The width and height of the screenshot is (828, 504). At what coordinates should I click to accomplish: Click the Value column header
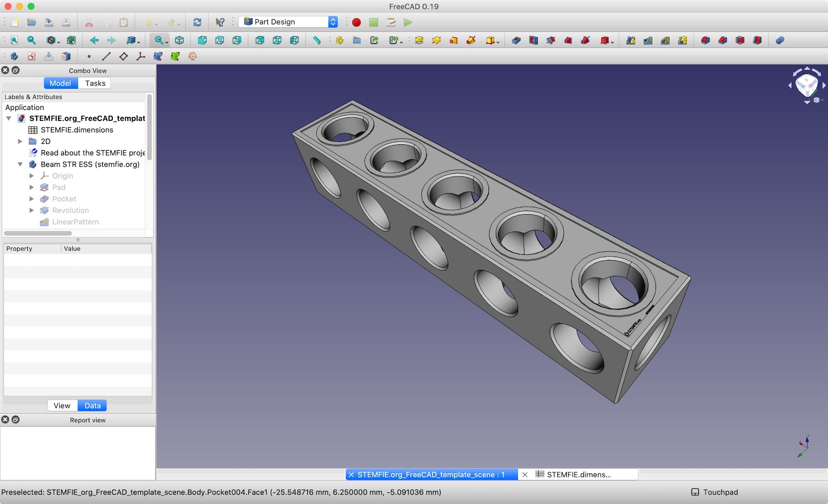point(106,249)
